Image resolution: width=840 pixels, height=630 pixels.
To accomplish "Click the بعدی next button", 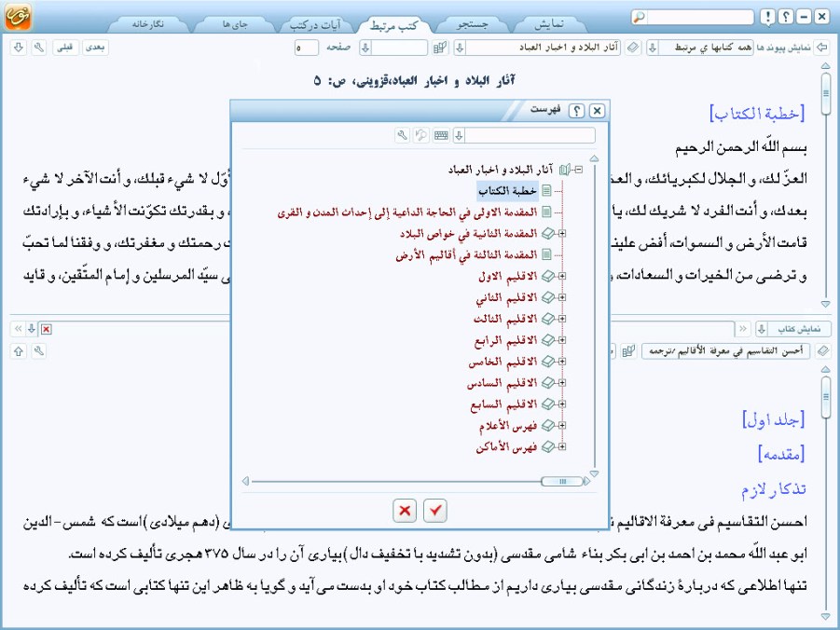I will [x=95, y=48].
